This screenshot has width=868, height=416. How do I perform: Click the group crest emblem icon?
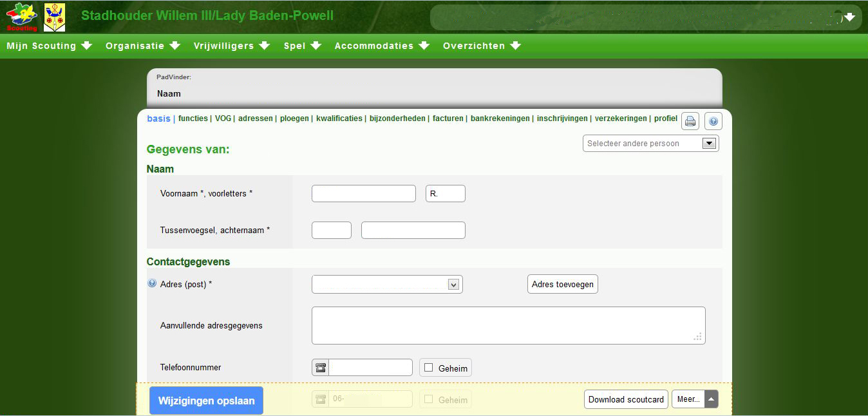tap(55, 17)
